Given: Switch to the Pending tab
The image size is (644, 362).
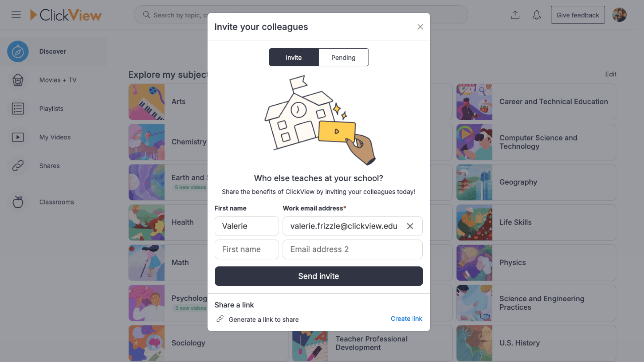Looking at the screenshot, I should [343, 57].
